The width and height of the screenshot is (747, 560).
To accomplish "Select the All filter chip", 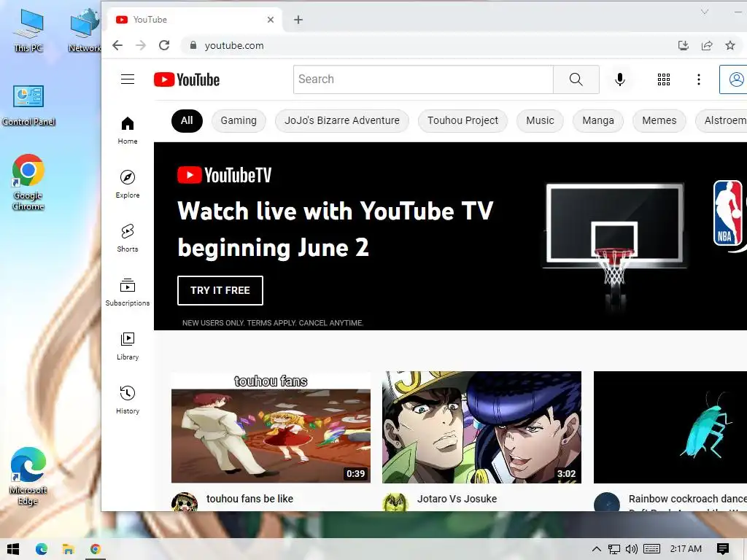I will pyautogui.click(x=187, y=120).
